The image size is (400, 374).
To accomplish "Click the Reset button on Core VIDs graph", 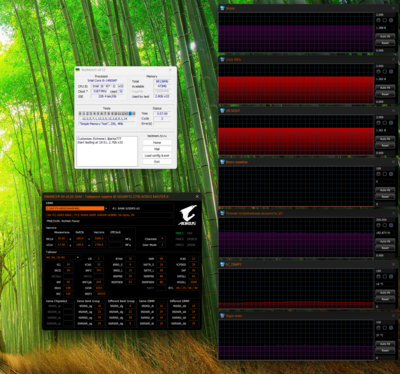I will (x=385, y=94).
